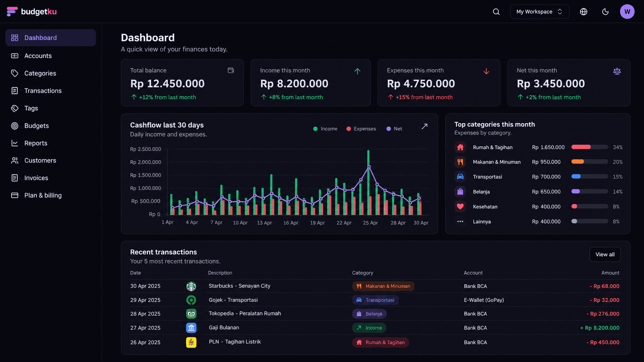Screen dimensions: 644x362
Task: Click the Belanja shopping bag icon in top categories
Action: pos(460,192)
